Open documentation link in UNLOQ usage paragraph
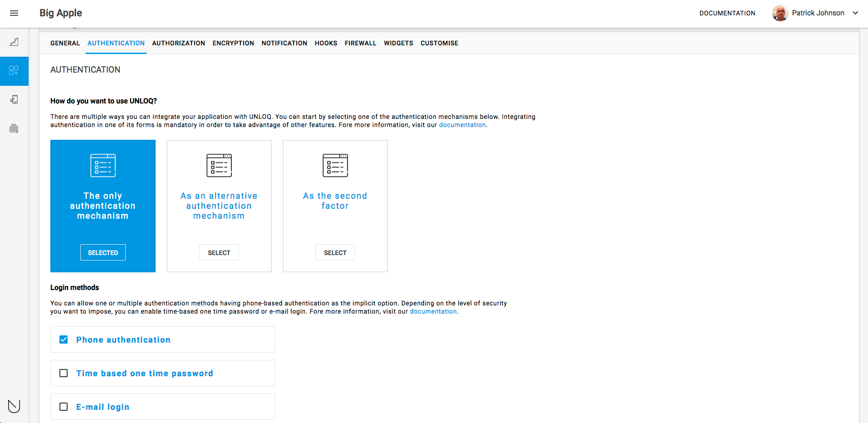Screen dimensions: 868x423 [x=462, y=125]
